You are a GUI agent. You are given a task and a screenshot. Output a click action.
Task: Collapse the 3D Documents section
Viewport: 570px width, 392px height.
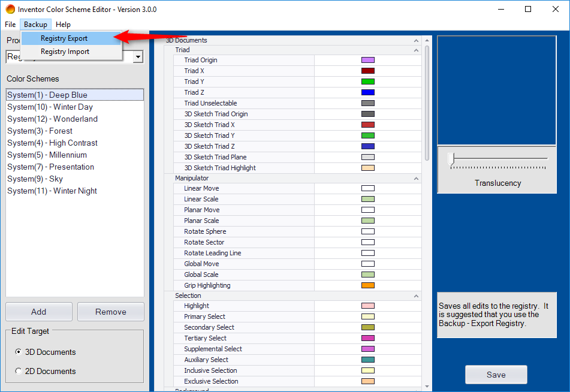click(x=416, y=40)
